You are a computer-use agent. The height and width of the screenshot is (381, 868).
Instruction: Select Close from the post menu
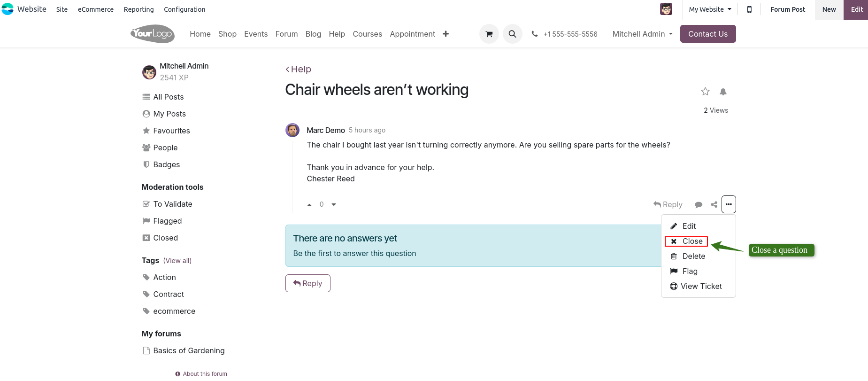coord(686,241)
